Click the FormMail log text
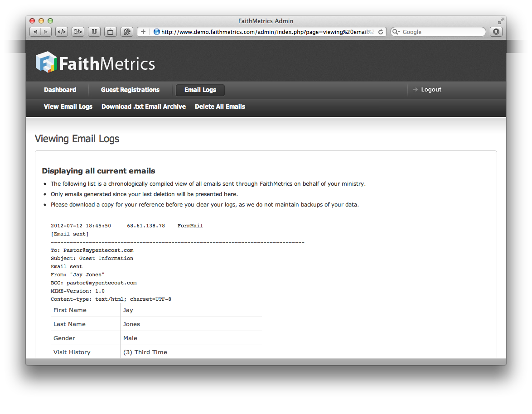This screenshot has height=414, width=532. click(190, 226)
